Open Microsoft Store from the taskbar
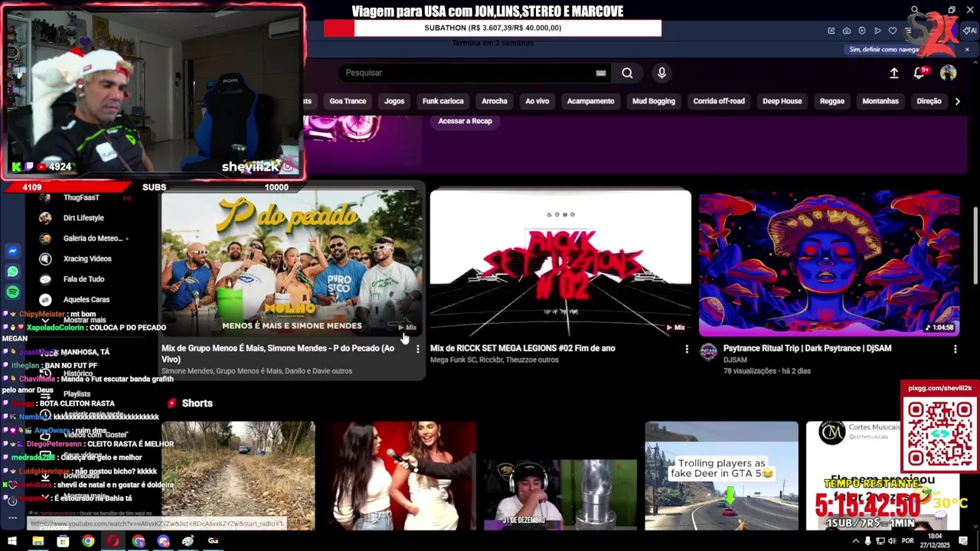 coord(63,541)
